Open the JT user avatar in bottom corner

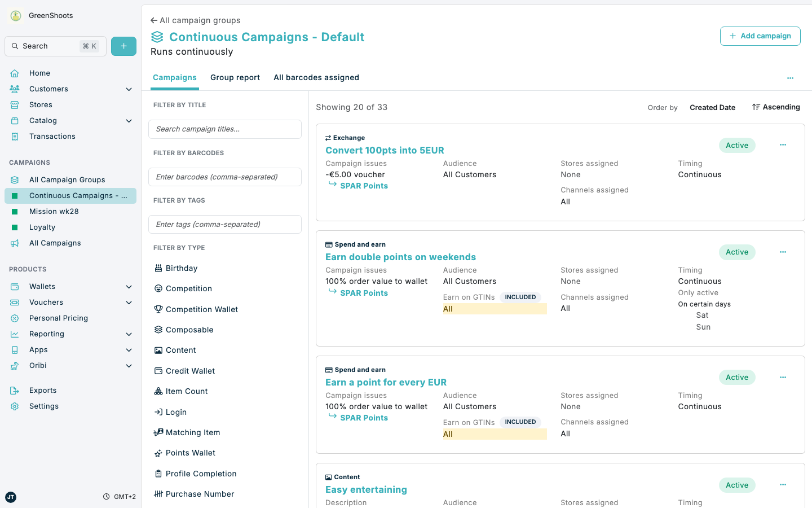click(10, 497)
